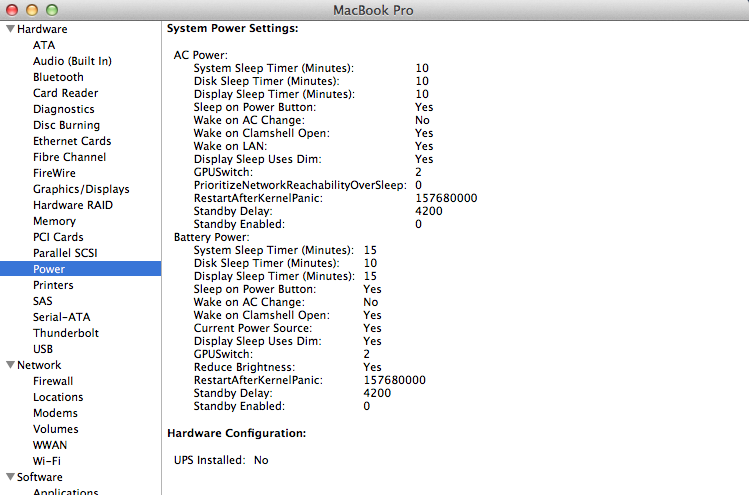Open Printers in the sidebar
Image resolution: width=749 pixels, height=495 pixels.
tap(53, 285)
